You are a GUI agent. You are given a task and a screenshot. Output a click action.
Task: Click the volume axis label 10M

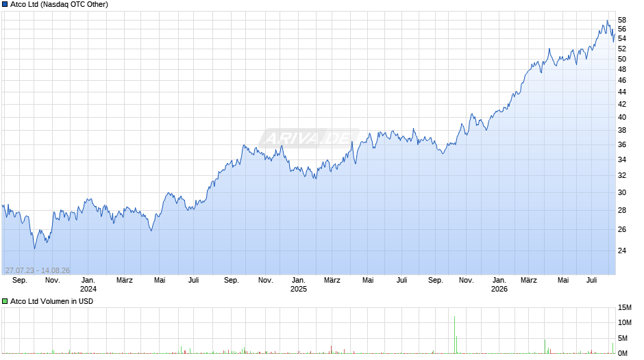[x=624, y=323]
